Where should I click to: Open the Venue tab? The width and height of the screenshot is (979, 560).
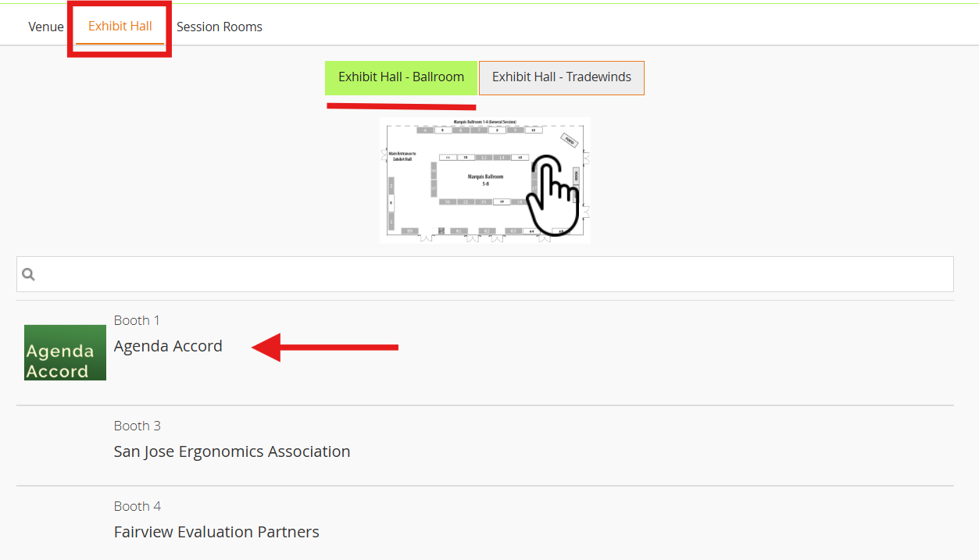pos(46,27)
